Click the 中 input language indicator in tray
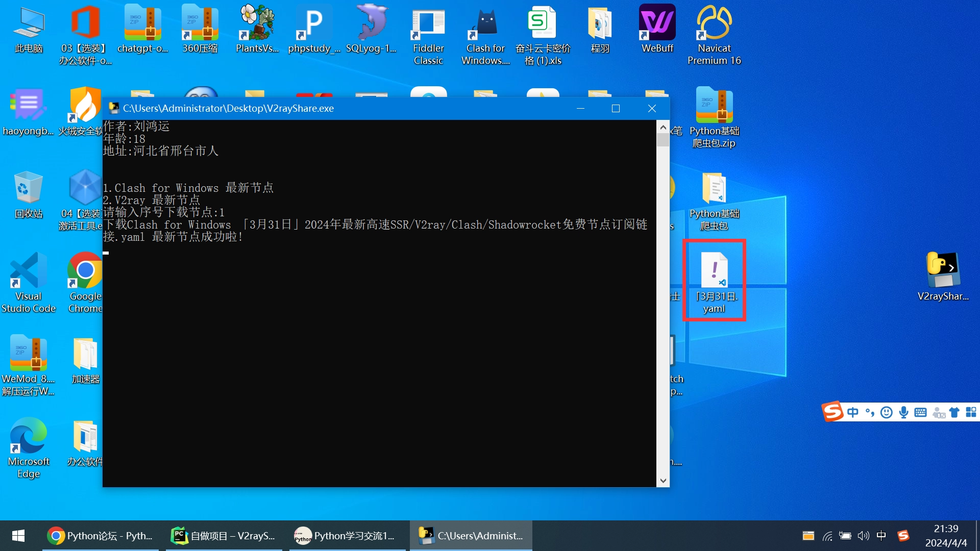 [881, 536]
